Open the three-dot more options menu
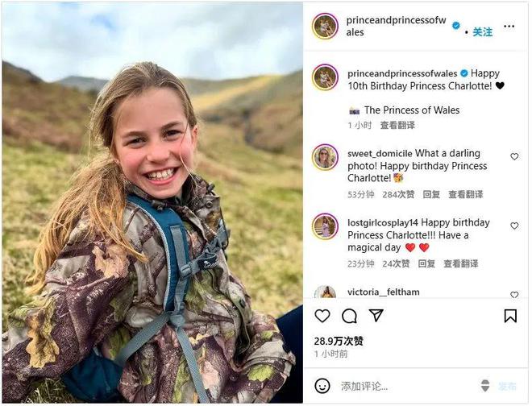Viewport: 532px width, 406px height. 509,27
